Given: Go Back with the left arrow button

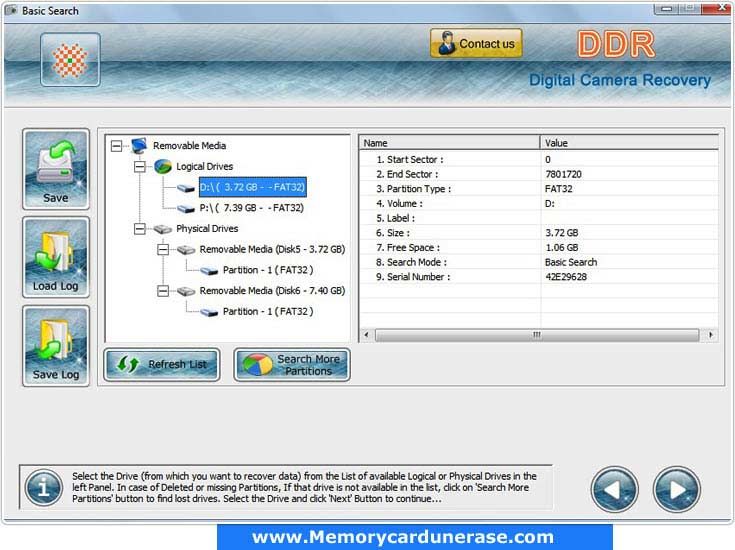Looking at the screenshot, I should (x=615, y=489).
